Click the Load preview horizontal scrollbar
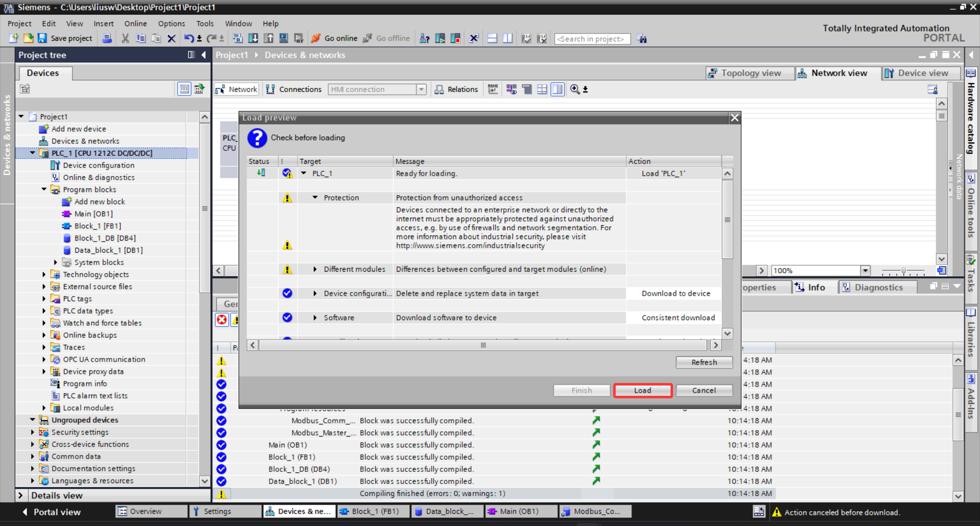980x526 pixels. click(483, 345)
